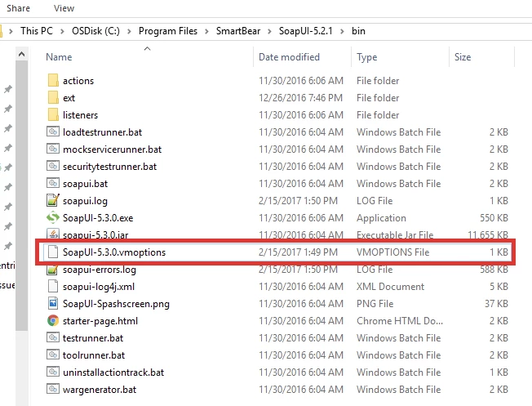Select the wargenerator.bat batch file icon
This screenshot has width=532, height=406.
tap(53, 389)
